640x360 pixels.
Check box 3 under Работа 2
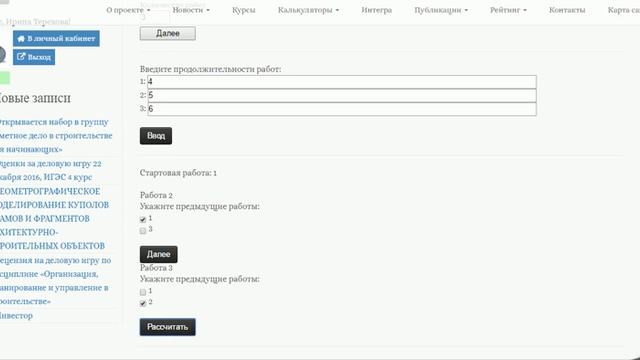[143, 231]
